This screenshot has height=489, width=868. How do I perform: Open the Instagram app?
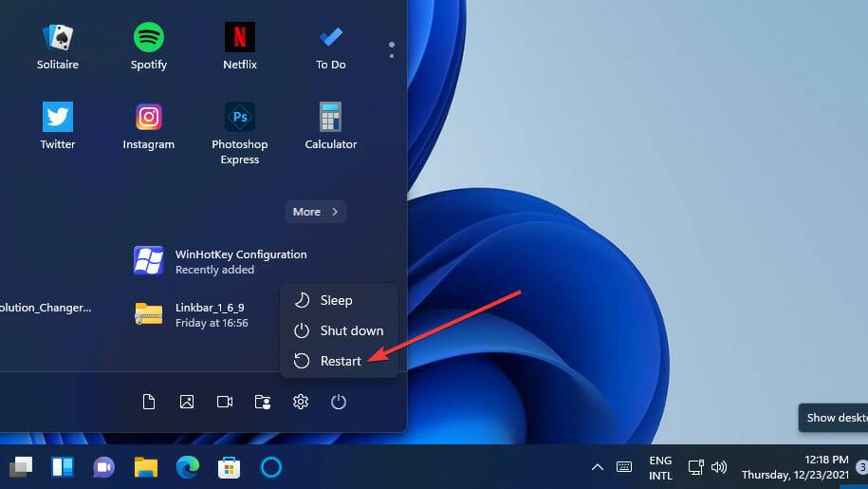coord(148,126)
